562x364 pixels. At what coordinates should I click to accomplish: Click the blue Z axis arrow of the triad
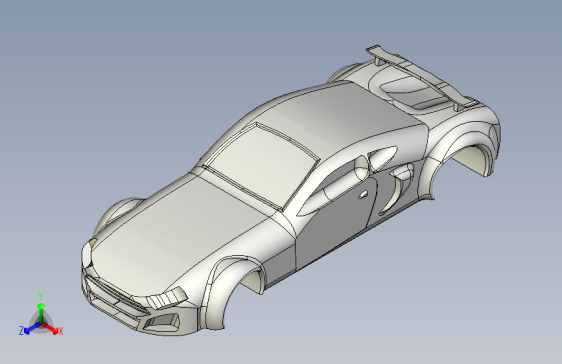tap(32, 328)
